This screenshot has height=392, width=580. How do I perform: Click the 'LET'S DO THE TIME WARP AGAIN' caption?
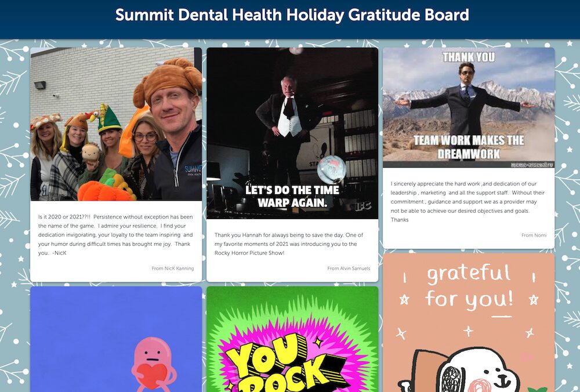(292, 196)
